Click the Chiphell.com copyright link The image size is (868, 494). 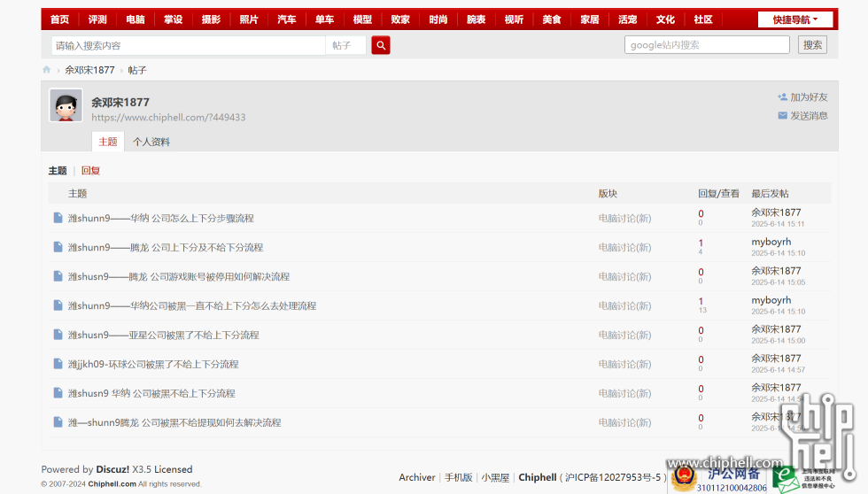(112, 484)
